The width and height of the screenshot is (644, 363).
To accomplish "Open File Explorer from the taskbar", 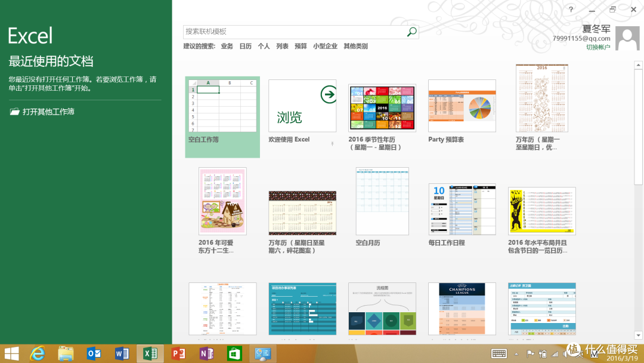I will [66, 353].
